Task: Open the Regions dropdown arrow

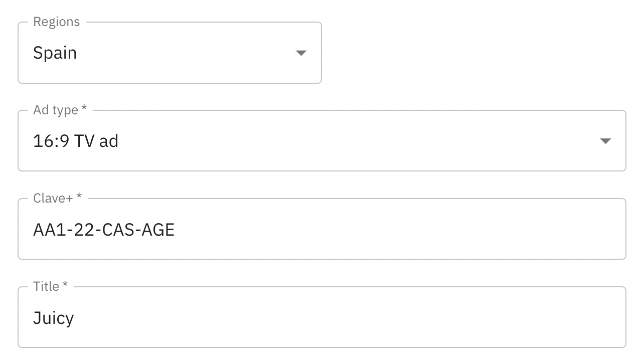Action: click(301, 53)
